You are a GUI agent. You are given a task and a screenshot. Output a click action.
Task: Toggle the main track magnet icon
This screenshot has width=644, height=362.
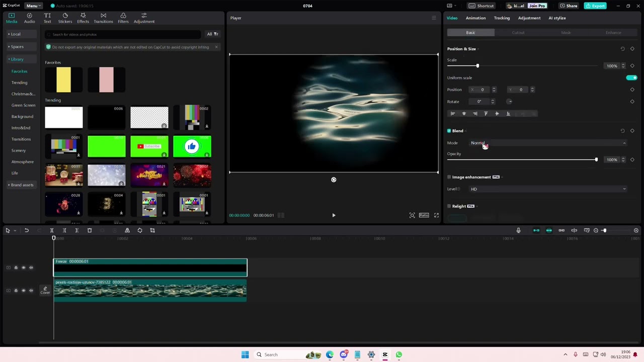(536, 230)
